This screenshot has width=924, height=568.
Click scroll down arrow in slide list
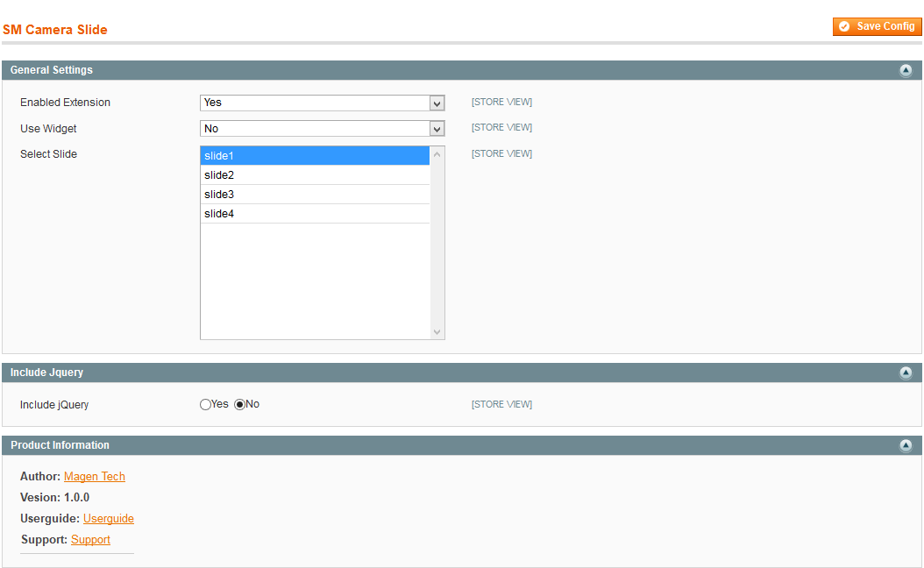pos(437,331)
